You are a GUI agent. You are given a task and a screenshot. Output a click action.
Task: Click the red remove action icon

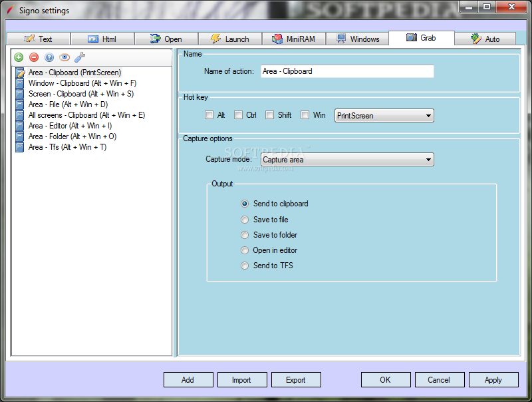[34, 57]
